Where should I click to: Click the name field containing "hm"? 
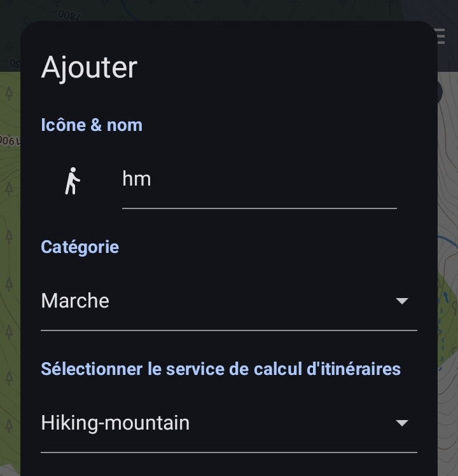click(x=259, y=180)
